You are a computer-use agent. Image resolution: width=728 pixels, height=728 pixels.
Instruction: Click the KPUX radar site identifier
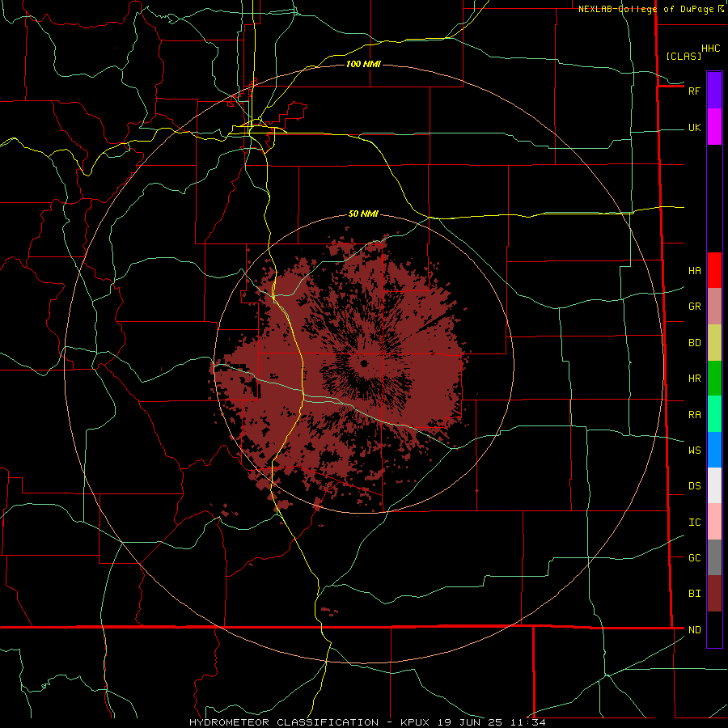click(x=415, y=722)
